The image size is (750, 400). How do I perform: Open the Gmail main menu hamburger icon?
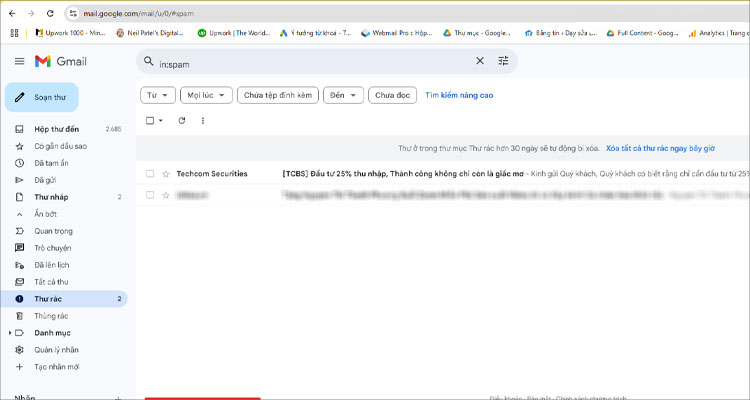[x=19, y=61]
